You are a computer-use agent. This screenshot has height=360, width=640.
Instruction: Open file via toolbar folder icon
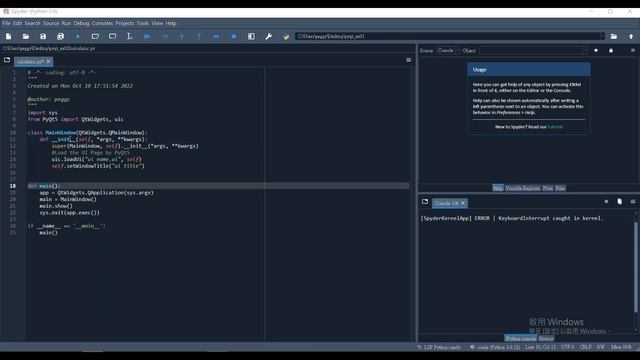point(26,36)
